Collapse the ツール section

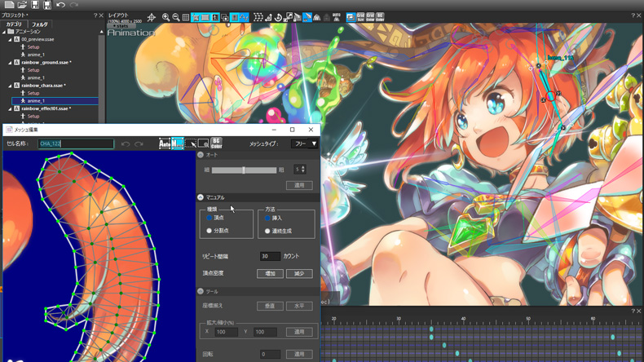click(x=201, y=291)
